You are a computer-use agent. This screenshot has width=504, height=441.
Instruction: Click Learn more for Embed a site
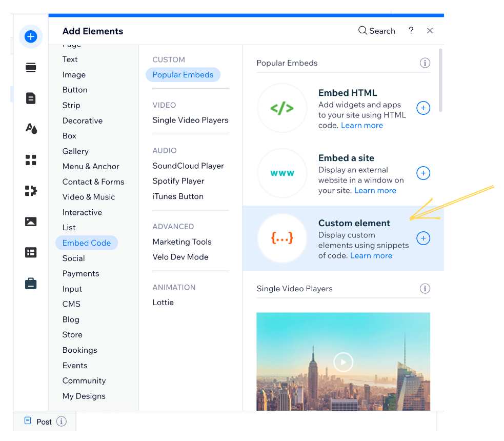coord(375,190)
